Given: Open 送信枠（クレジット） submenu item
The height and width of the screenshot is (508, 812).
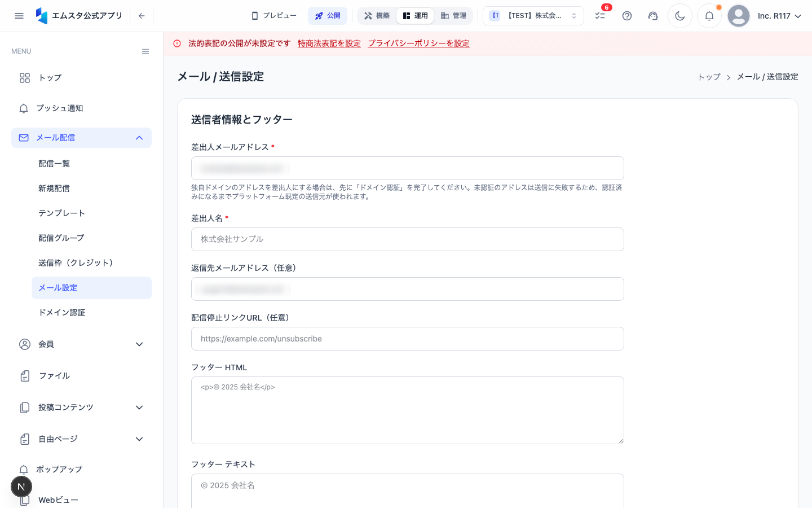Looking at the screenshot, I should pyautogui.click(x=91, y=263).
